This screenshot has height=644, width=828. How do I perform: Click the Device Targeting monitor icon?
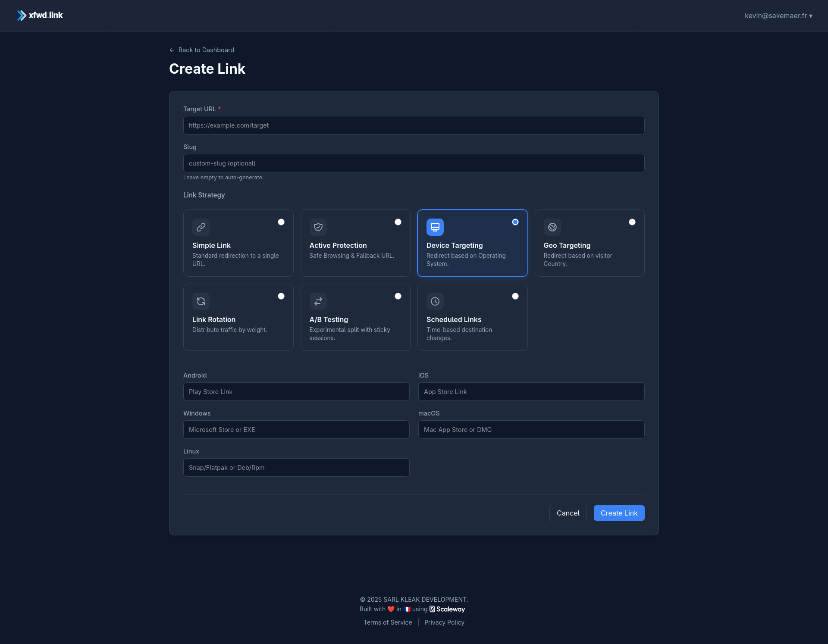(x=435, y=227)
